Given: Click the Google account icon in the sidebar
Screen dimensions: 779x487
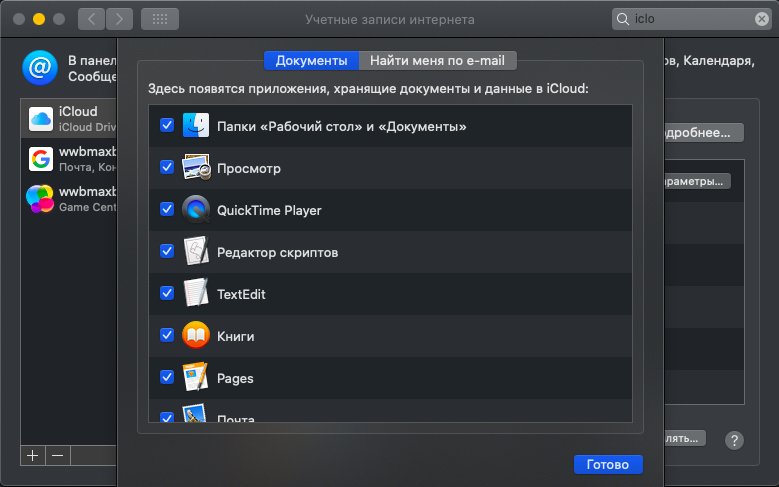Looking at the screenshot, I should coord(41,159).
